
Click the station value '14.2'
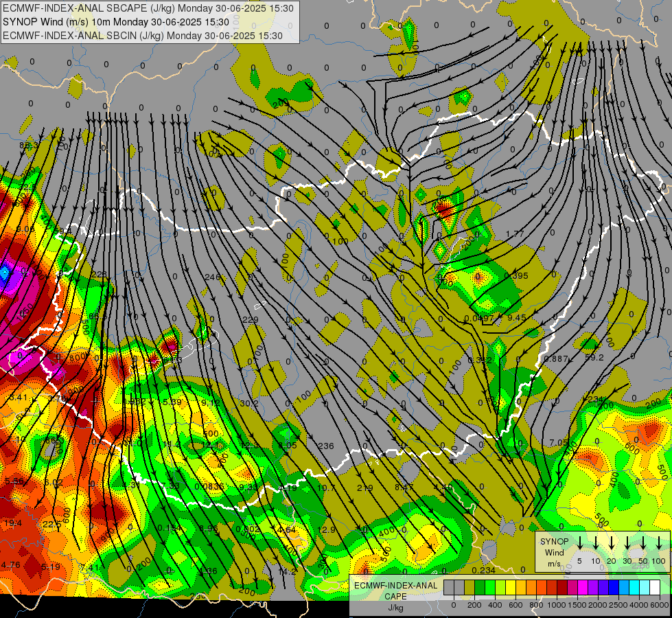[287, 571]
